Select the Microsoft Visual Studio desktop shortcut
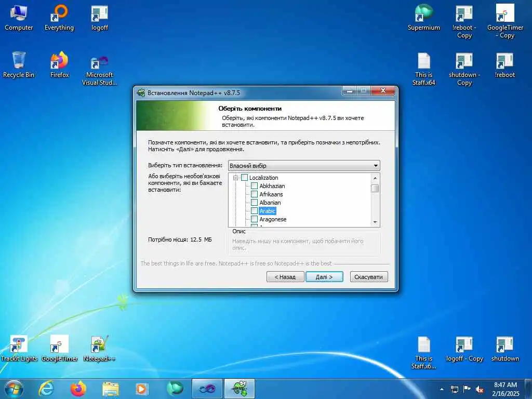Viewport: 532px width, 399px height. pos(99,69)
